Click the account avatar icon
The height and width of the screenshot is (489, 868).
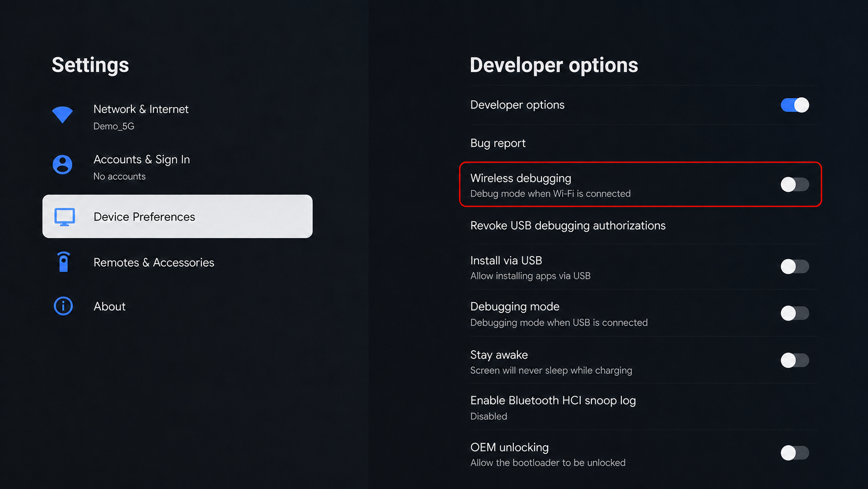63,165
